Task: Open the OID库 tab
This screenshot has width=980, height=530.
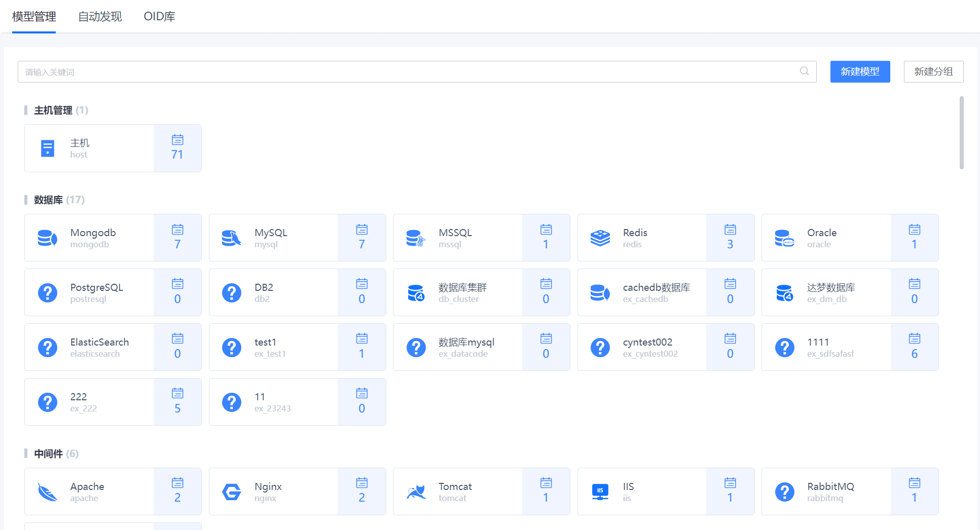Action: [x=159, y=17]
